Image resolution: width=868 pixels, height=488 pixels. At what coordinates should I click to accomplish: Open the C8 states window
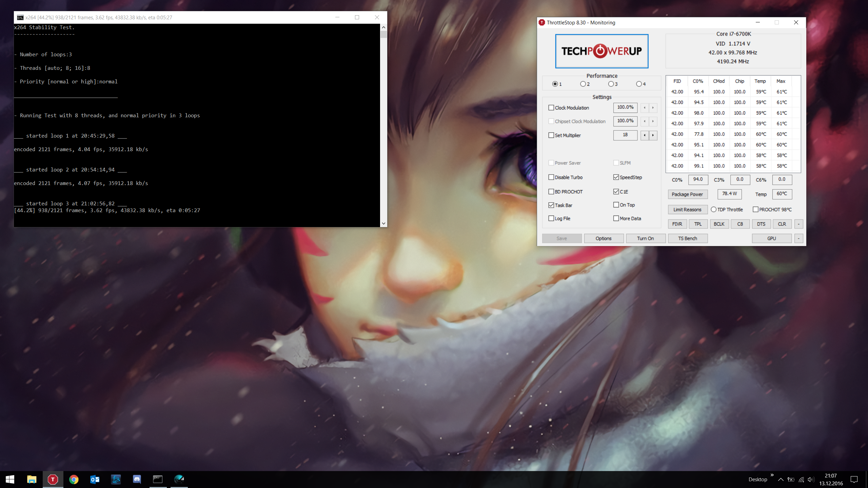(x=740, y=224)
